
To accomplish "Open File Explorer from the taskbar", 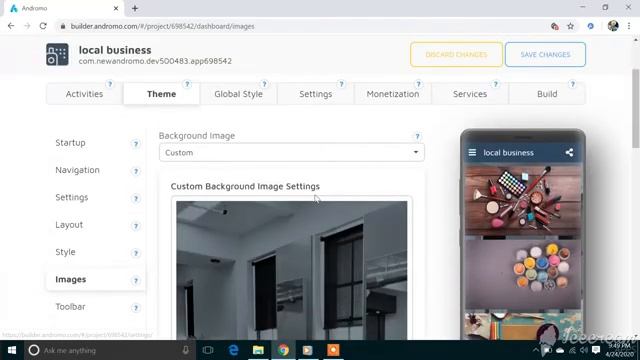I will tap(258, 350).
